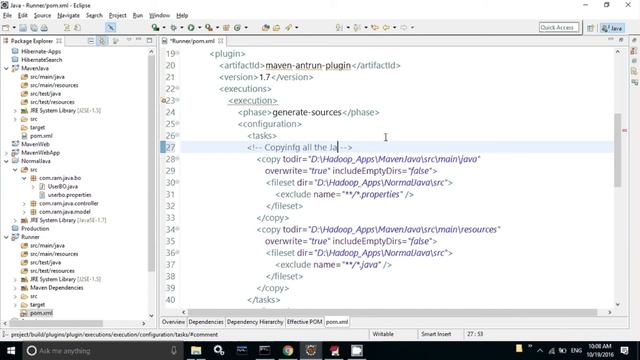This screenshot has height=360, width=640.
Task: Click the Previous Annotation toolbar icon
Action: [x=357, y=28]
